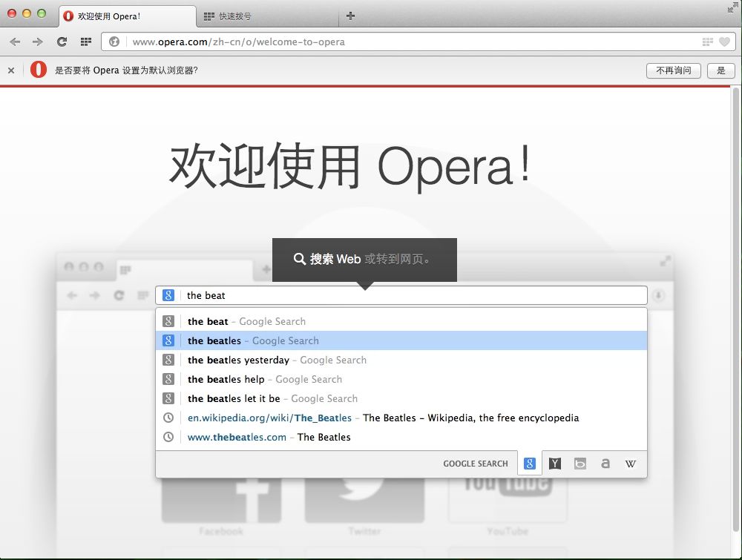The height and width of the screenshot is (560, 742).
Task: Open Speed Dial grid icon in toolbar
Action: [86, 42]
